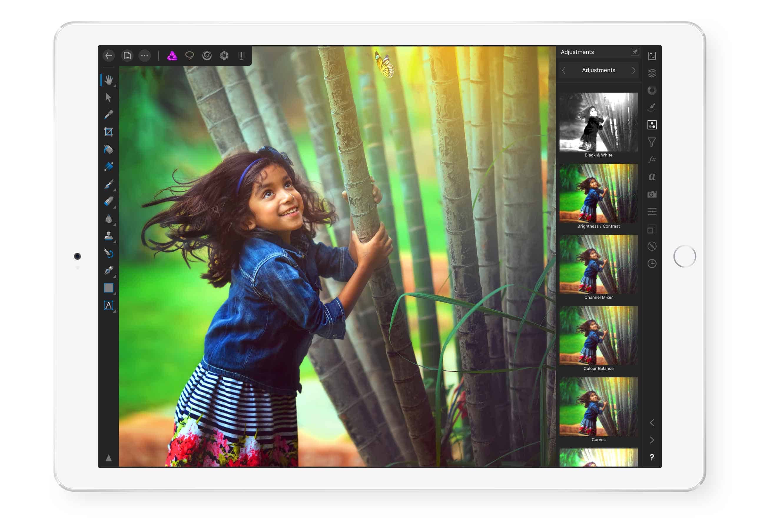This screenshot has height=532, width=765.
Task: Open the three-dots more menu
Action: point(145,56)
